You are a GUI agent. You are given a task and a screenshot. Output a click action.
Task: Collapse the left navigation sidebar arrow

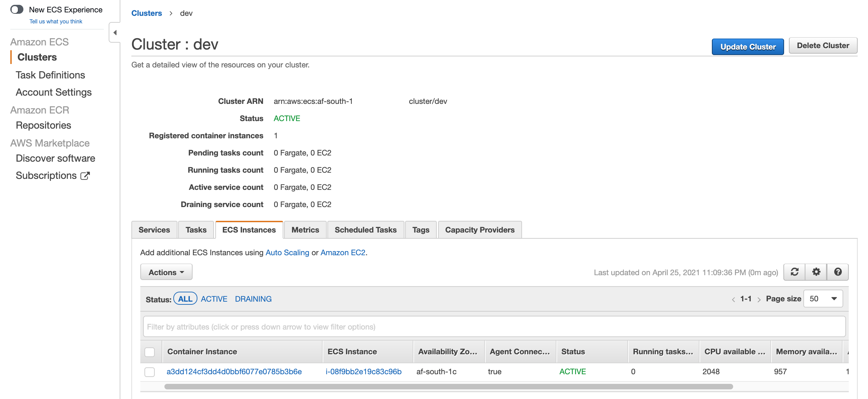coord(115,33)
